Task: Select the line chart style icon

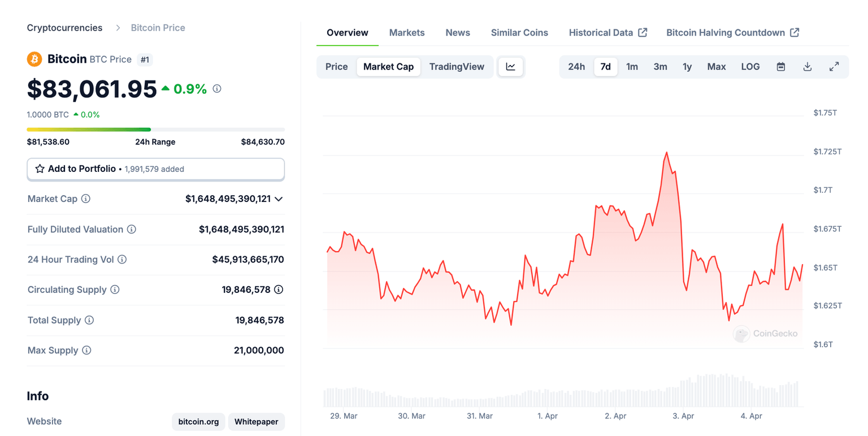Action: (x=510, y=66)
